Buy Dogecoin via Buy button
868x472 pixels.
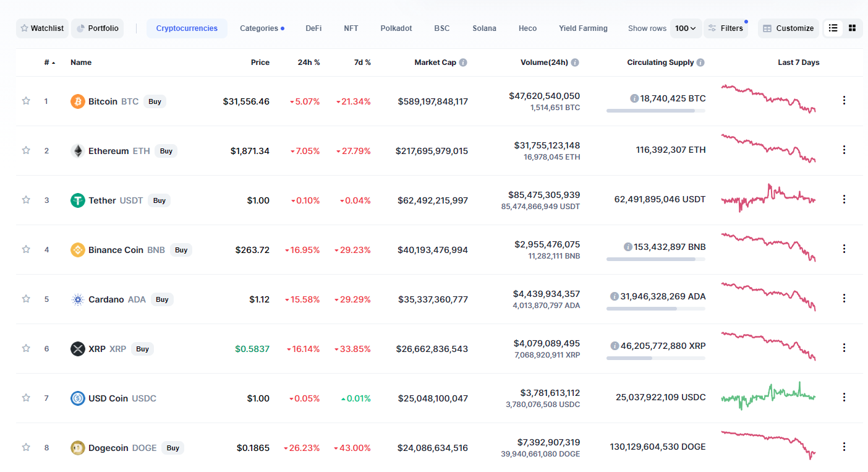173,448
